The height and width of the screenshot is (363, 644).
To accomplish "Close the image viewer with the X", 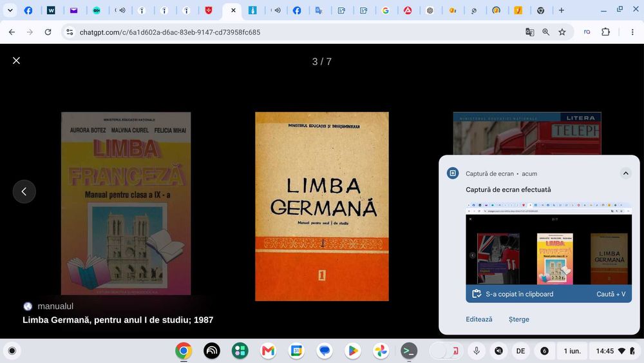I will click(16, 61).
